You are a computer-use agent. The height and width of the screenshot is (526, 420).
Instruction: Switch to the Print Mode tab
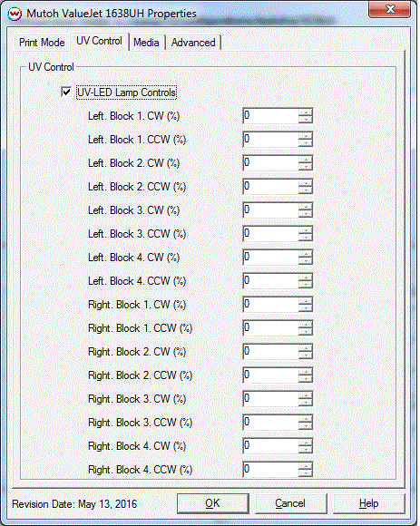click(42, 43)
